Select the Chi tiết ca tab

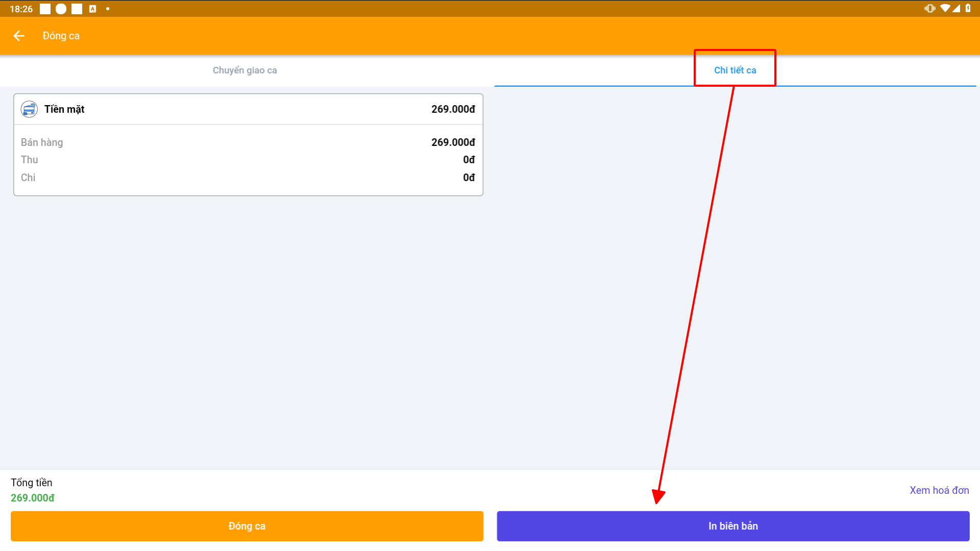735,70
